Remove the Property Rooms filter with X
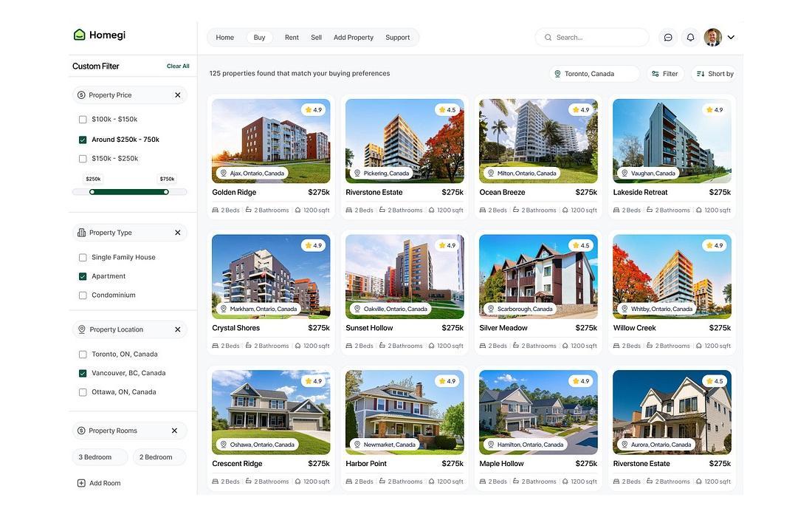Image resolution: width=812 pixels, height=517 pixels. 174,431
